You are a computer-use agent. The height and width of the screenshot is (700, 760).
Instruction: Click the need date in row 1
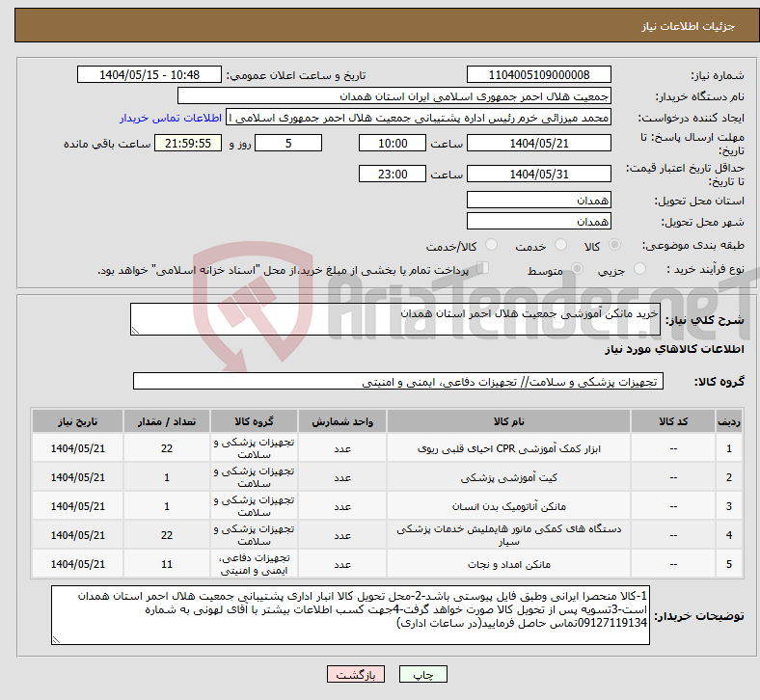tap(77, 448)
